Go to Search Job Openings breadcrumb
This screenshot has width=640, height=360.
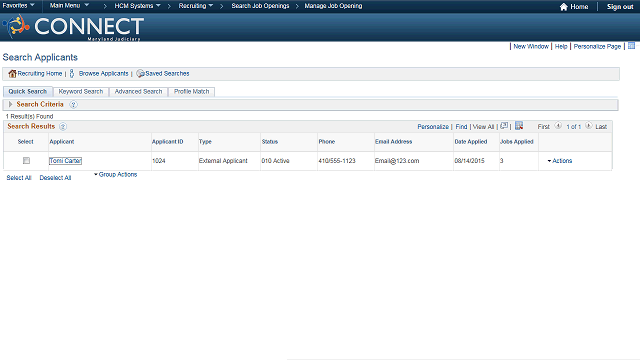(x=260, y=6)
